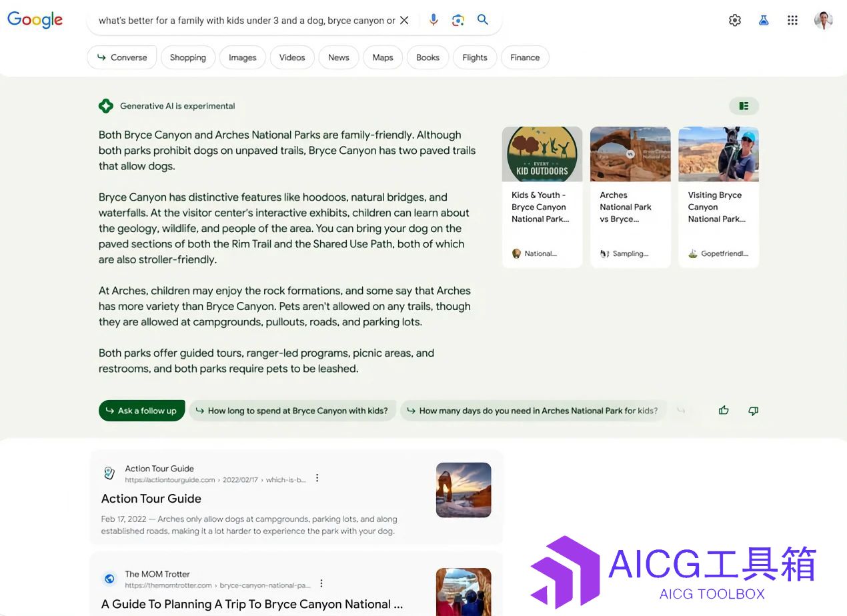847x616 pixels.
Task: Open 'A Guide To Planning A Trip To Bryce Canyon' result
Action: (252, 604)
